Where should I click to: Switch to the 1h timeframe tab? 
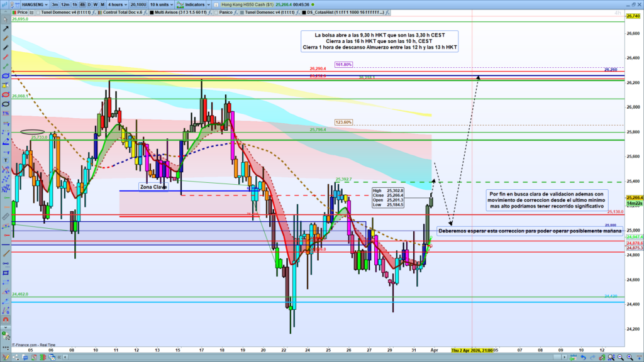(75, 4)
